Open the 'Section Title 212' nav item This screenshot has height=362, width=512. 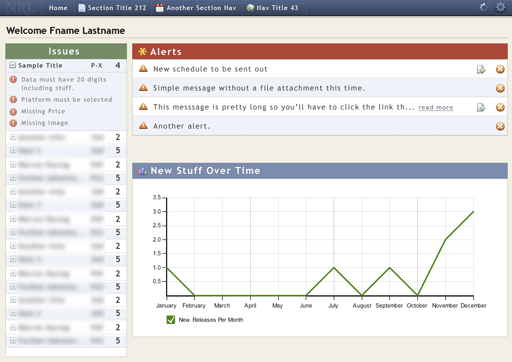112,8
